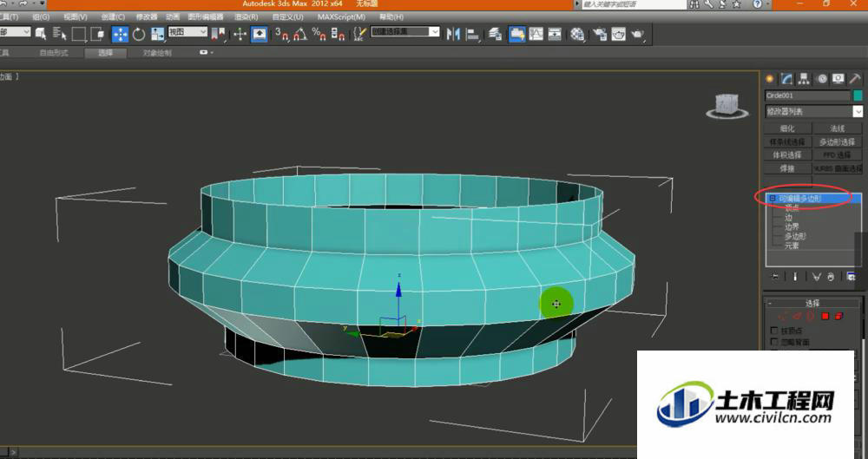Open the Group (G) menu
Image resolution: width=868 pixels, height=459 pixels.
click(x=41, y=17)
